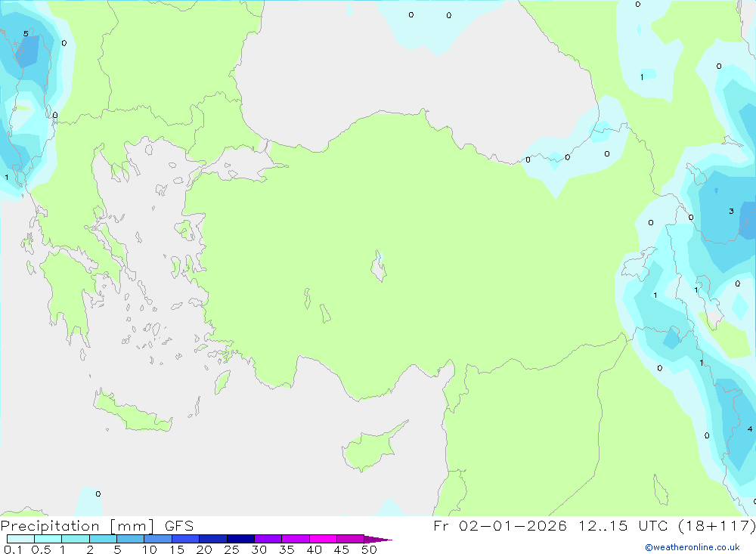Click the legend label '0.1'
The height and width of the screenshot is (554, 756).
tap(13, 549)
